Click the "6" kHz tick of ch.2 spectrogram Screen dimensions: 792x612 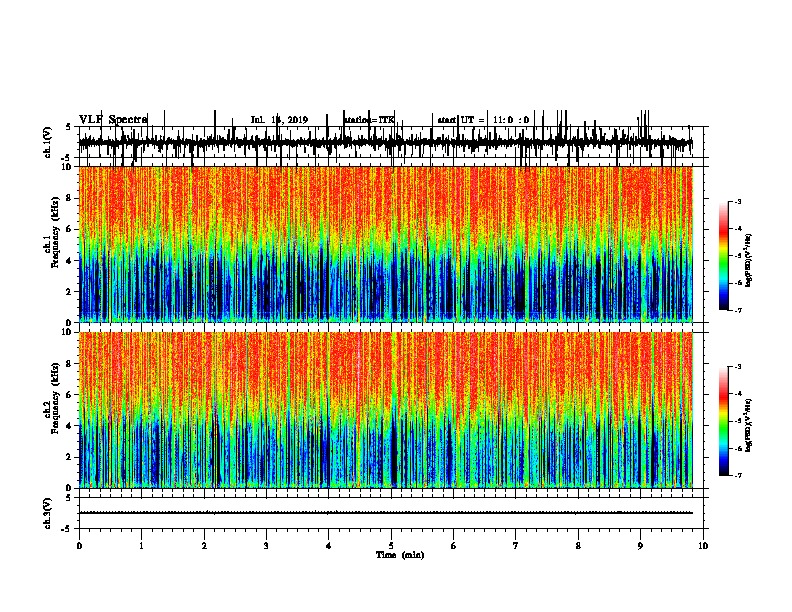pyautogui.click(x=69, y=395)
